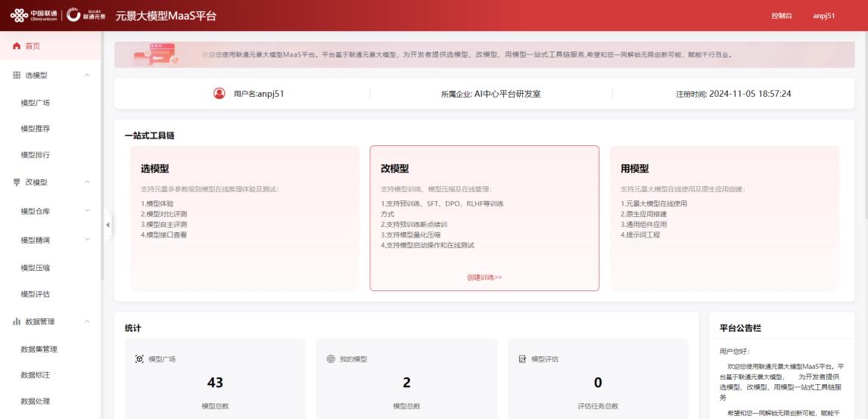
Task: Click the 我的模型 statistics card icon
Action: click(331, 359)
